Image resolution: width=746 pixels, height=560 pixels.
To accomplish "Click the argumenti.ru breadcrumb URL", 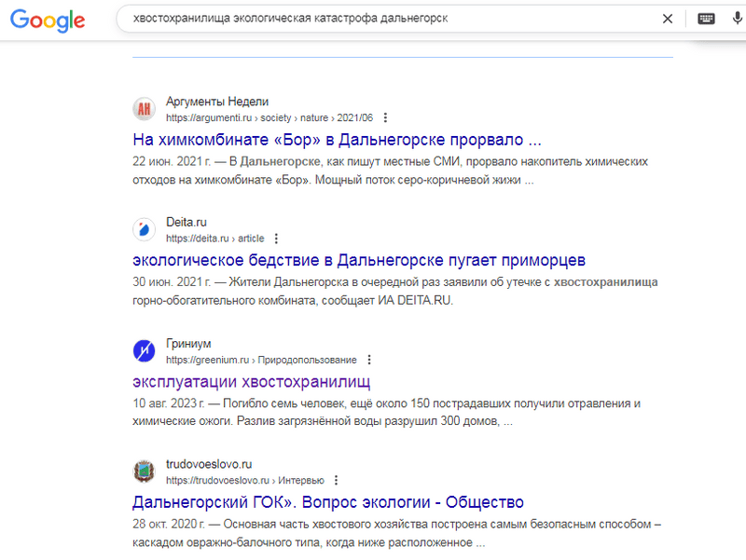I will click(x=269, y=117).
